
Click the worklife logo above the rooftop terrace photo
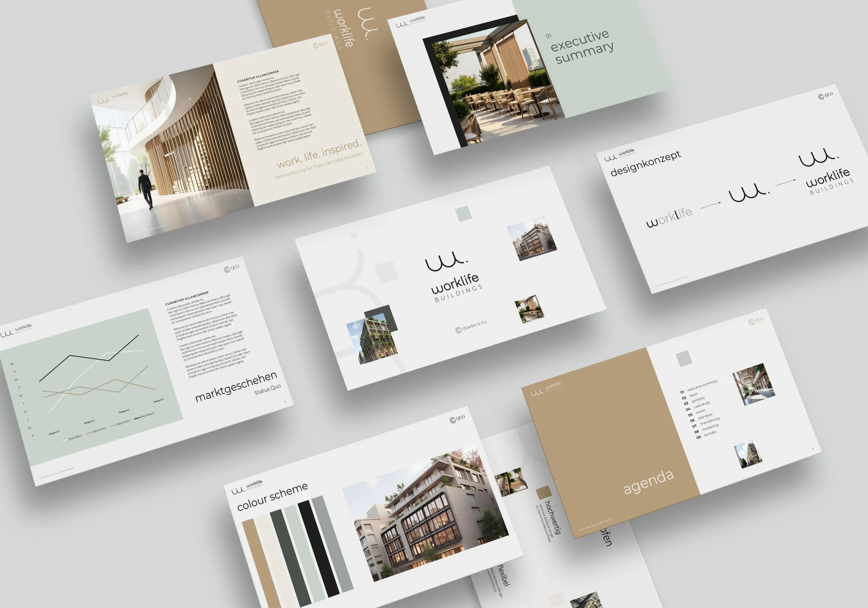coord(411,22)
